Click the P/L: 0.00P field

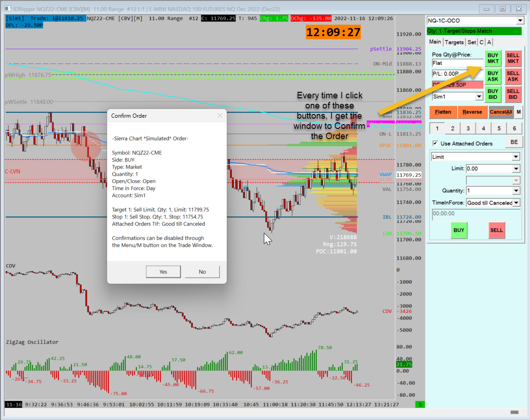457,74
